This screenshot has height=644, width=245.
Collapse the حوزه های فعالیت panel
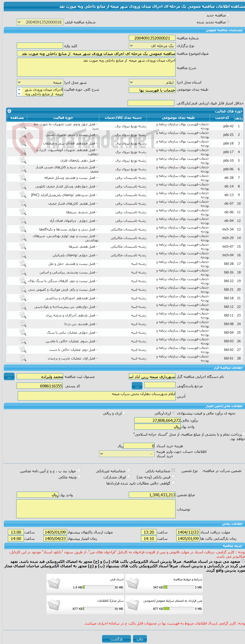coord(9,111)
